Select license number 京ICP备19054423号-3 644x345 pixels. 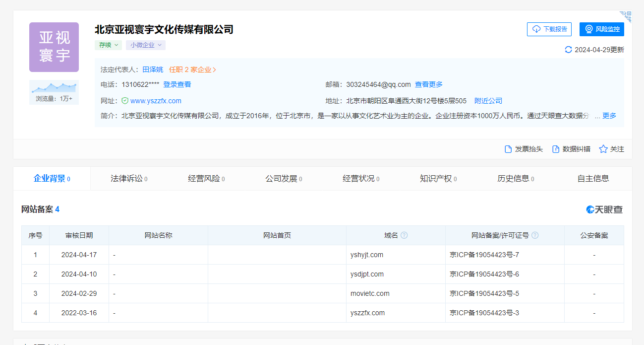click(x=484, y=313)
